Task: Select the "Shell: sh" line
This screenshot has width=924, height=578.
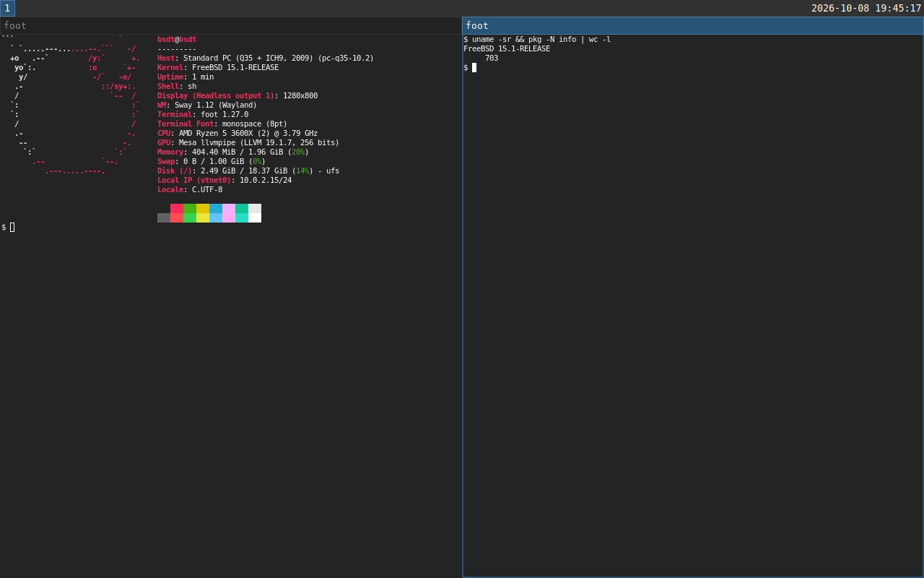Action: click(x=177, y=87)
